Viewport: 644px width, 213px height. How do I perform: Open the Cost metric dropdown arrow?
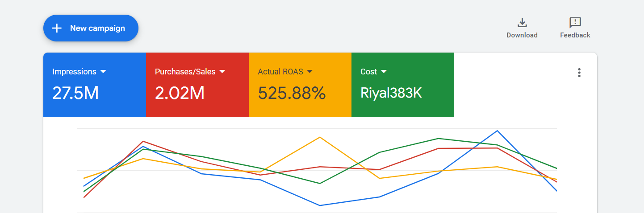(x=384, y=72)
